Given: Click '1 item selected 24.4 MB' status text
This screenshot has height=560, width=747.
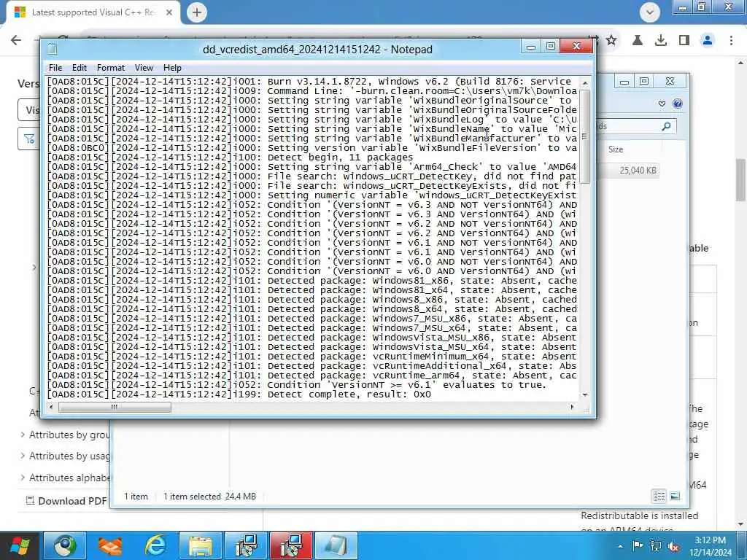Looking at the screenshot, I should (x=209, y=496).
